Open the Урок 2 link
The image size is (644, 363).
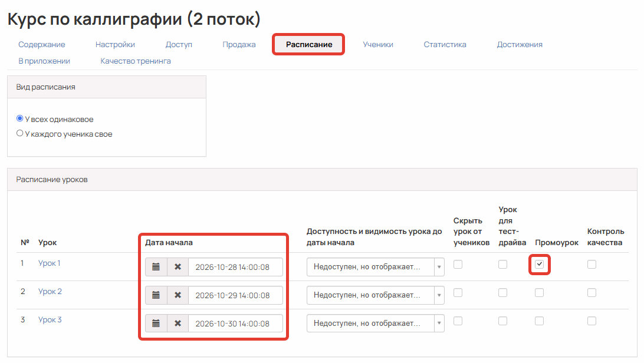tap(50, 291)
